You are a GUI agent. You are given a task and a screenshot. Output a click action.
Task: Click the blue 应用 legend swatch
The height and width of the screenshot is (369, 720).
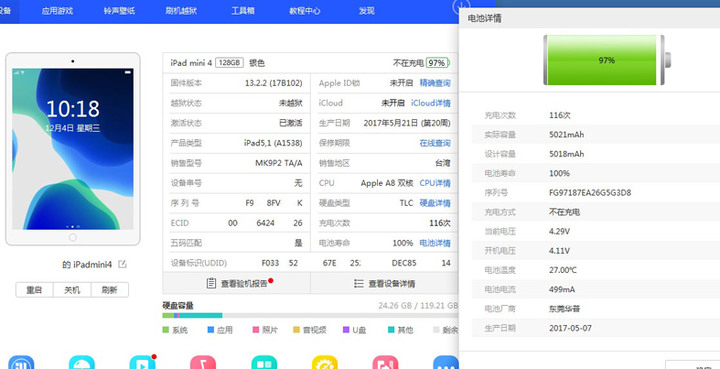tap(211, 330)
